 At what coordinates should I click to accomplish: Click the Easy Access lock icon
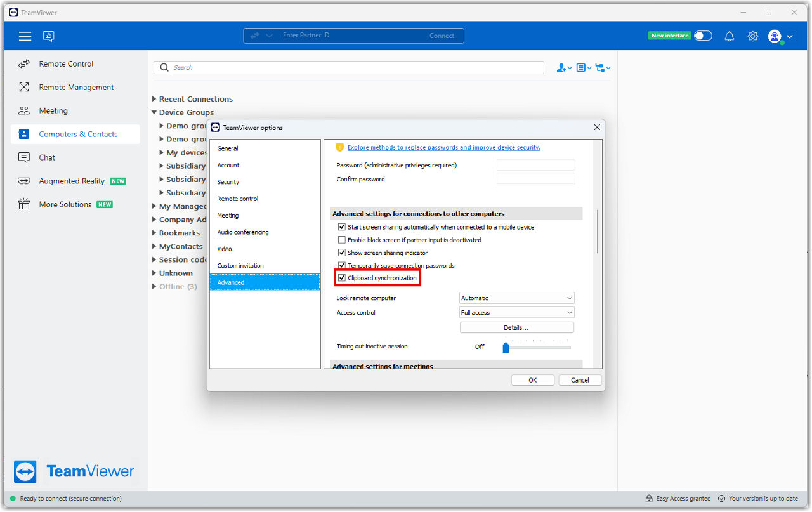(649, 499)
